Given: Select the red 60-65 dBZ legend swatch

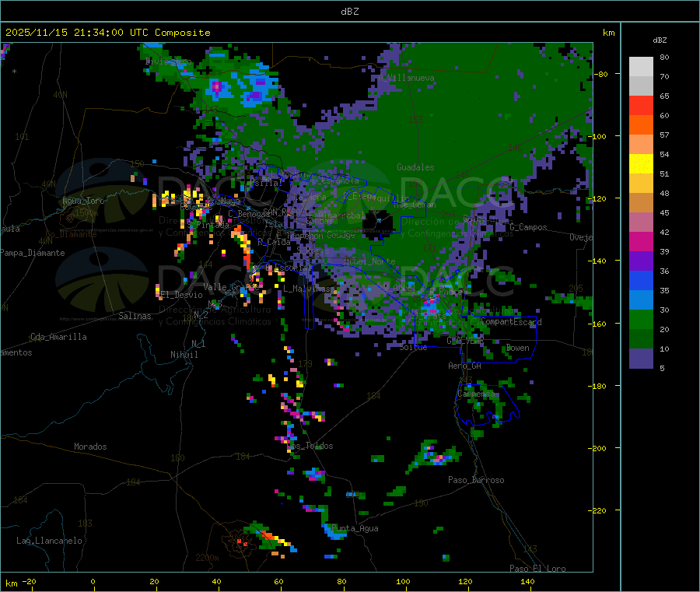Looking at the screenshot, I should pyautogui.click(x=641, y=105).
